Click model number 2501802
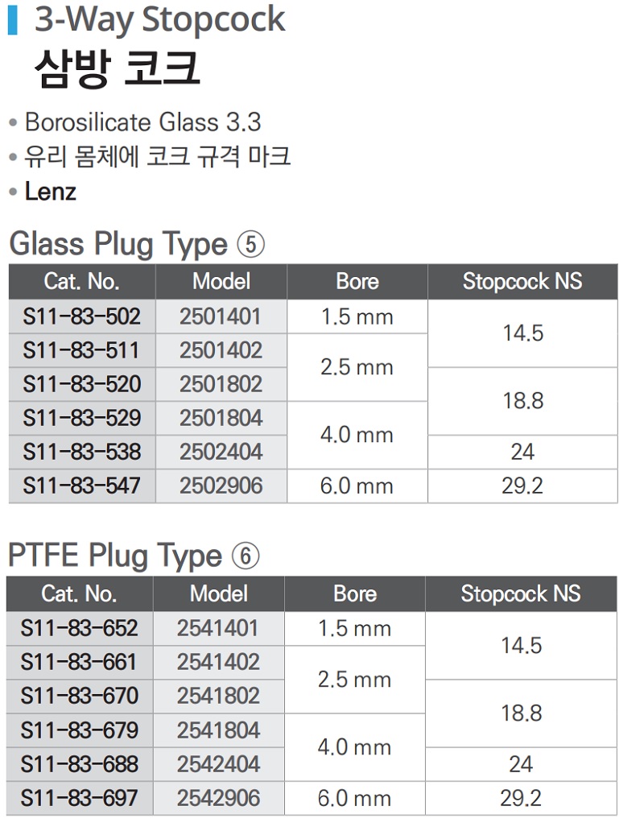The height and width of the screenshot is (835, 644). (221, 384)
